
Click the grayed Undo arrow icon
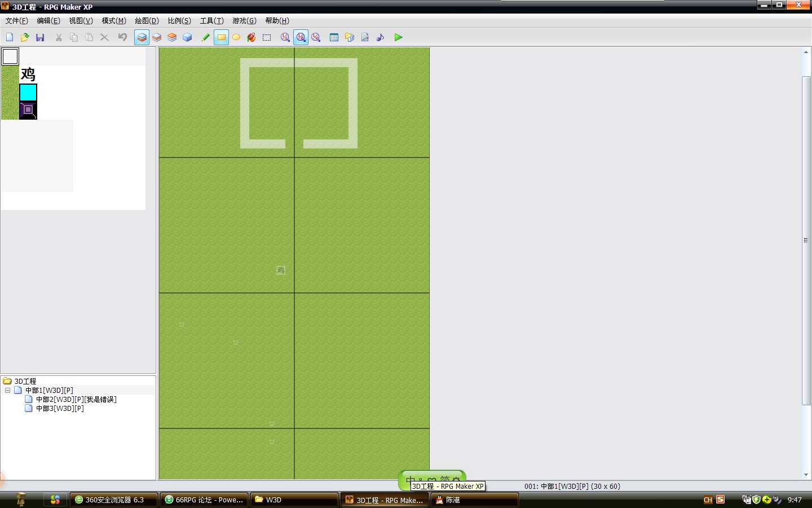pos(122,37)
